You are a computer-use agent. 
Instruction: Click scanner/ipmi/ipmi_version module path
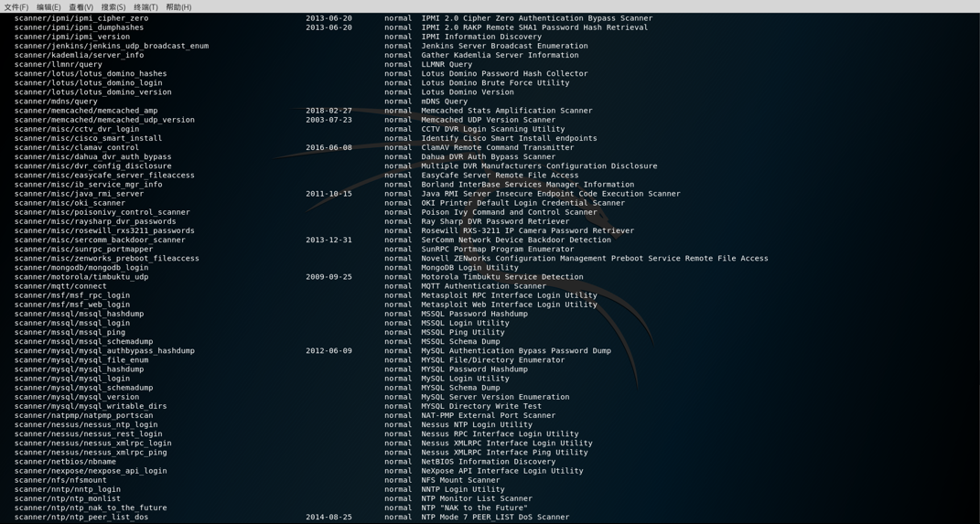72,37
